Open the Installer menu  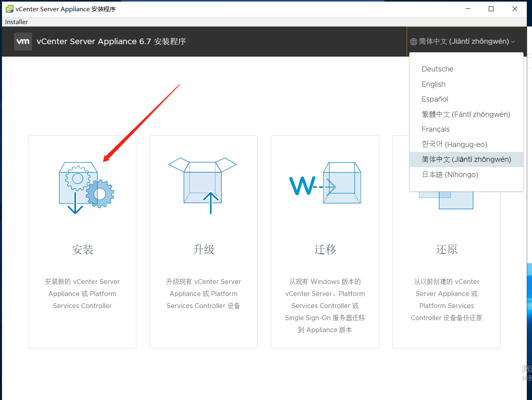click(x=16, y=22)
